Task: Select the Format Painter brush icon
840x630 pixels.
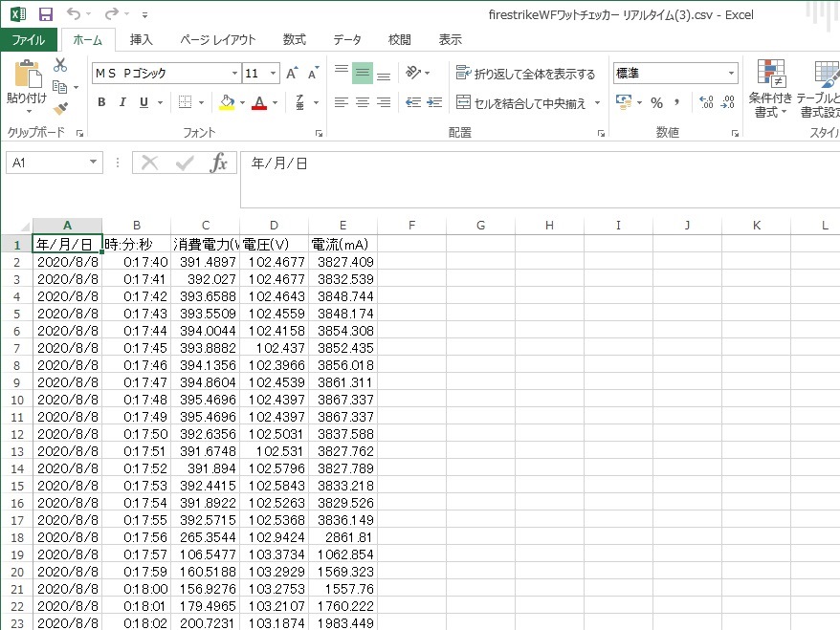Action: tap(60, 108)
